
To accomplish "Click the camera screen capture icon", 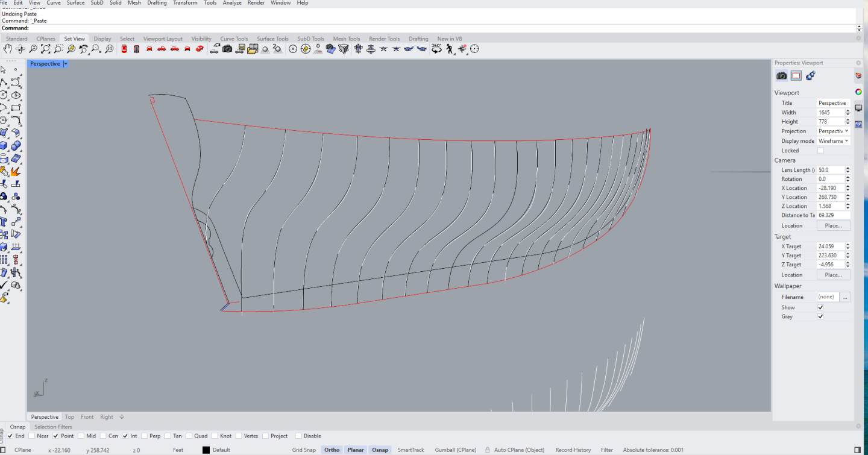I will click(227, 49).
